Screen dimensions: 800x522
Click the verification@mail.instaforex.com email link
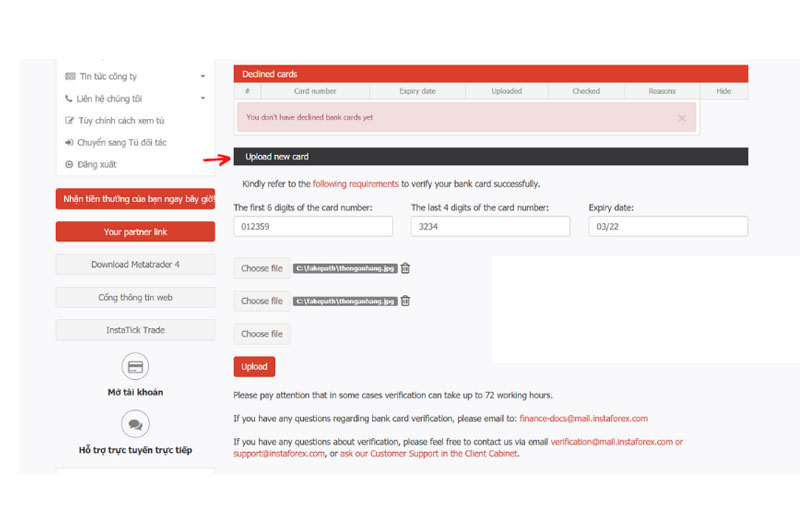pos(611,442)
